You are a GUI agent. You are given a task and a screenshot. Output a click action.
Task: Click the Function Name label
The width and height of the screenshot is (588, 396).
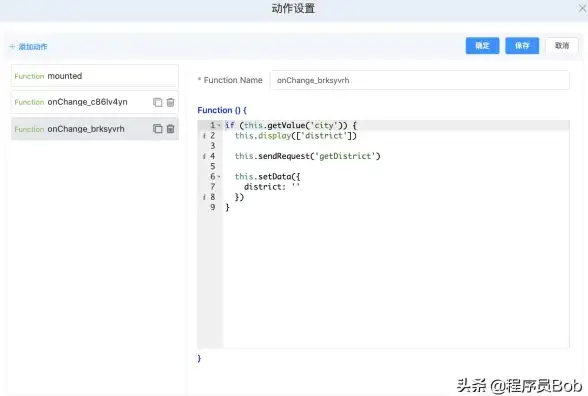232,80
